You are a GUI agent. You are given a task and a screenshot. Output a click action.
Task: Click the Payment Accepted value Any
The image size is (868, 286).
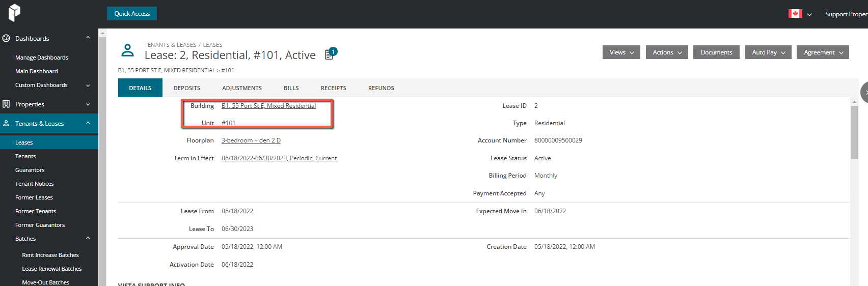[x=539, y=193]
